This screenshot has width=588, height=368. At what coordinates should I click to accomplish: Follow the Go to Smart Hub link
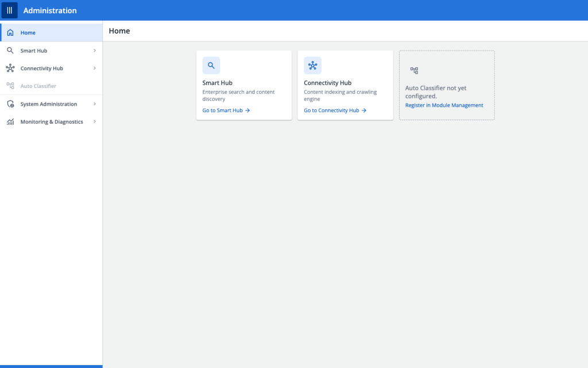226,110
